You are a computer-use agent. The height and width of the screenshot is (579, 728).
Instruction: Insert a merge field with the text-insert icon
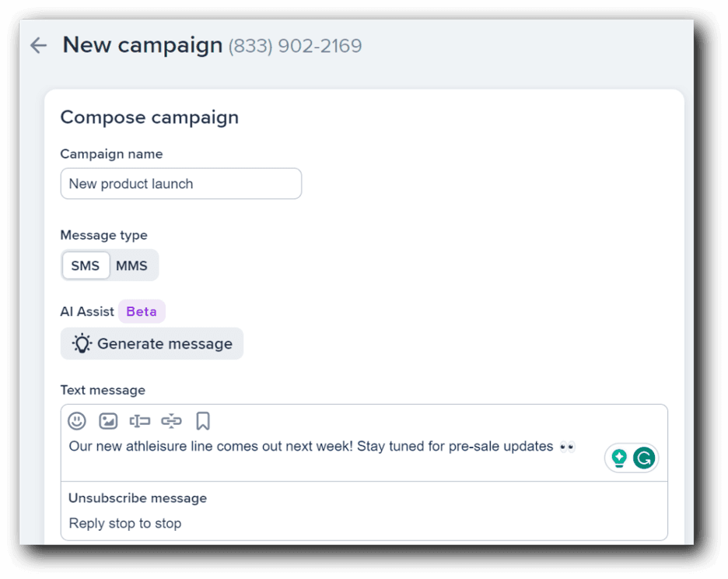(x=140, y=421)
